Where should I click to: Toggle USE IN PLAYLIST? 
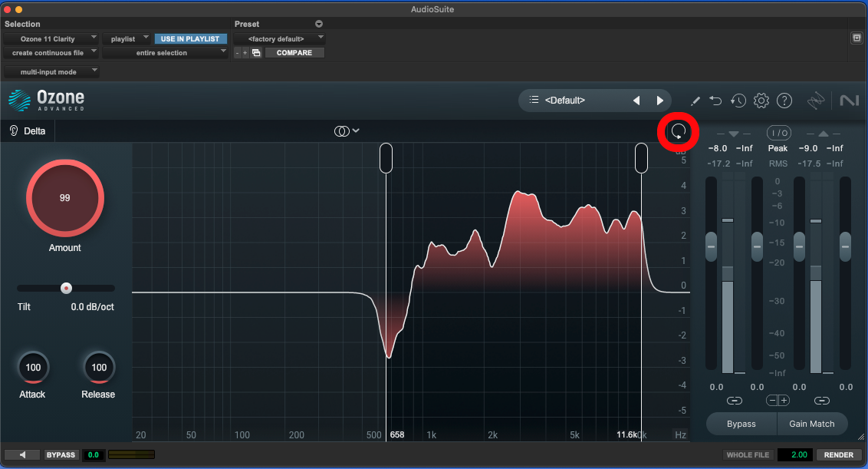[x=190, y=39]
